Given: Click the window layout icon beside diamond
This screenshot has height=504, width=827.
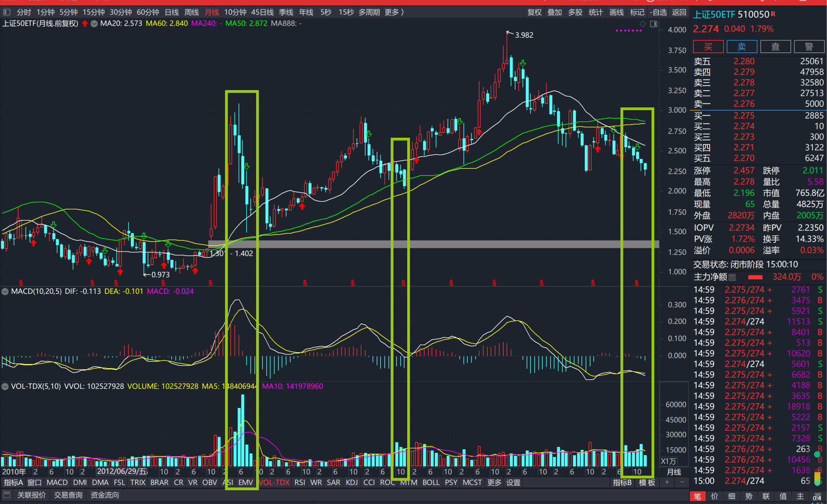Looking at the screenshot, I should (653, 24).
